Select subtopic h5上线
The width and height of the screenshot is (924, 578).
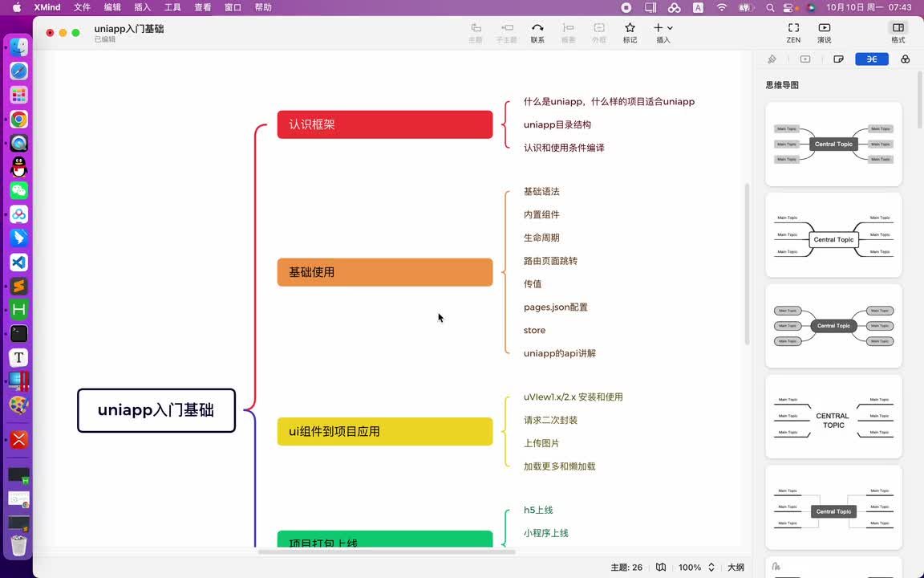[538, 510]
